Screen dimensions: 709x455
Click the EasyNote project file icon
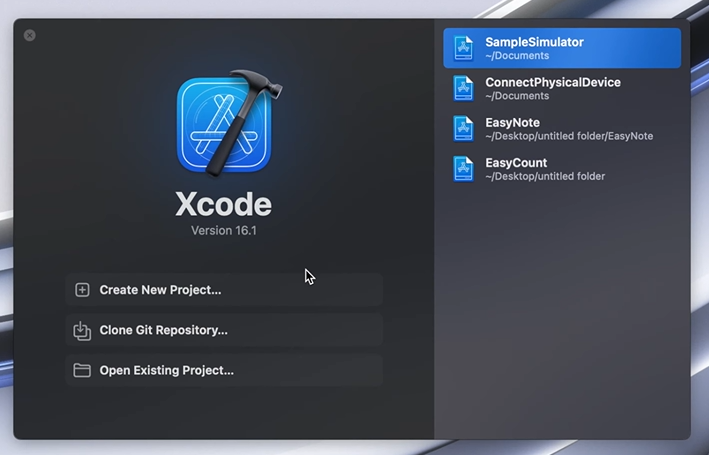point(463,129)
